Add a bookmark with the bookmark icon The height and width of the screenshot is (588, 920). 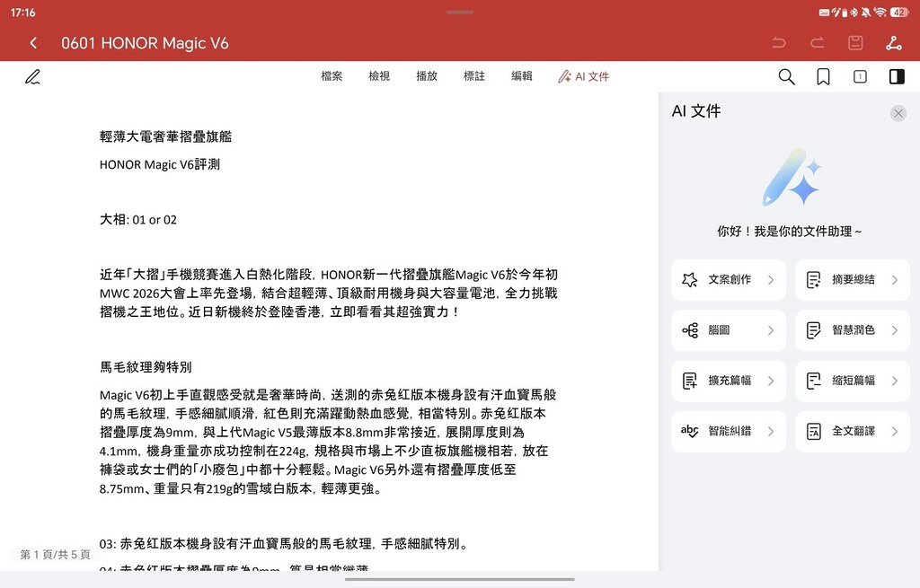click(823, 77)
